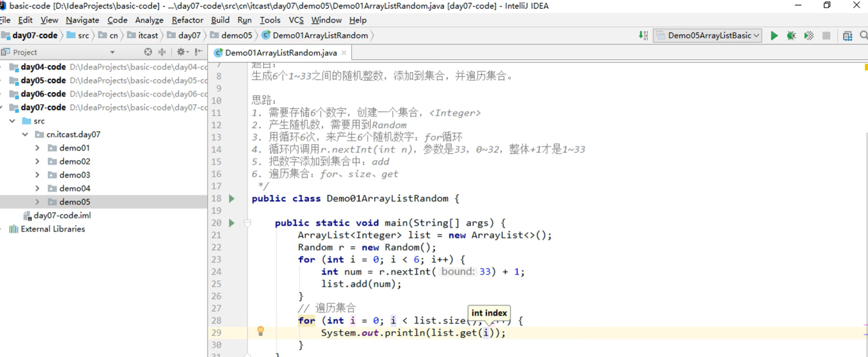Viewport: 868px width, 357px height.
Task: Expand the demo01 package
Action: pos(37,148)
